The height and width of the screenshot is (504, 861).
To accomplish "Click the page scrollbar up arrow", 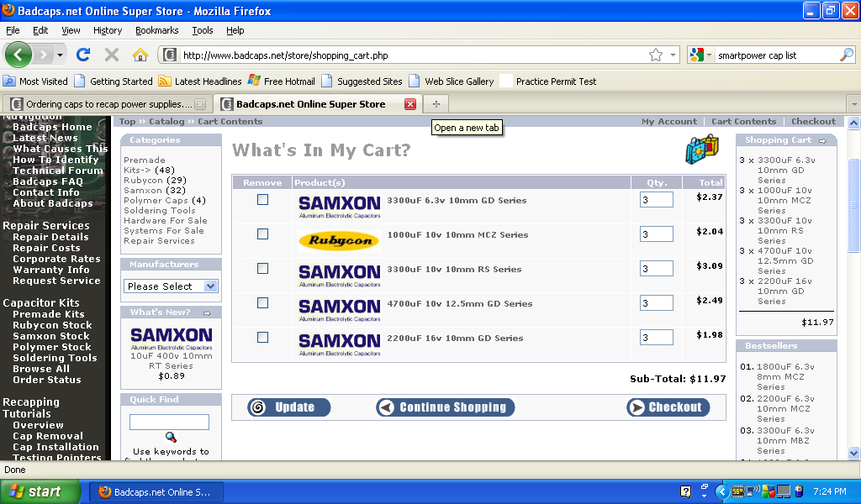I will point(853,123).
